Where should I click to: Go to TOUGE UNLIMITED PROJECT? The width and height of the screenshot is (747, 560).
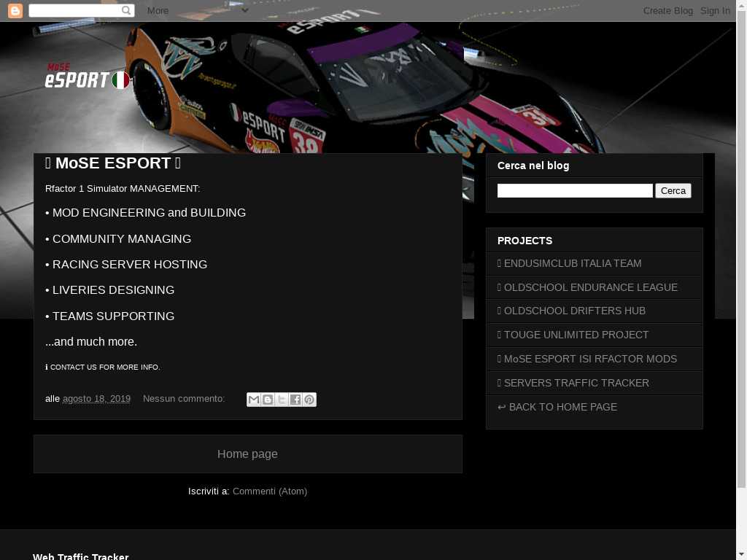(x=576, y=335)
